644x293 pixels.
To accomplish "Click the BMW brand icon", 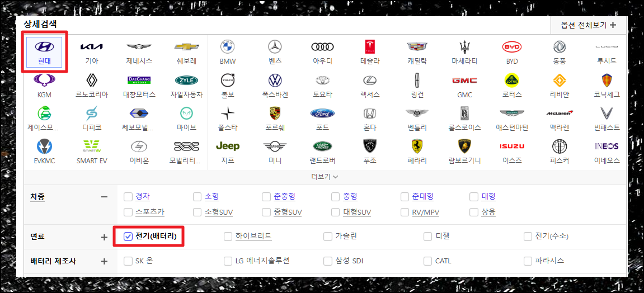I will click(227, 47).
